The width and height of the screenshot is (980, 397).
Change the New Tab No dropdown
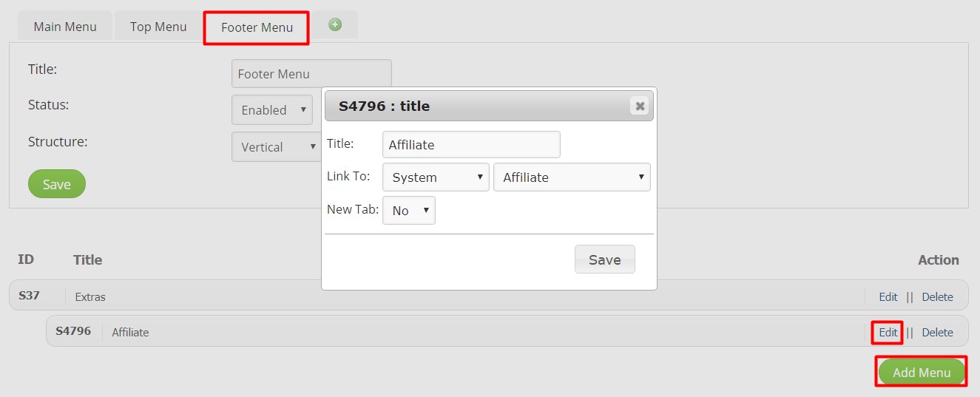click(409, 210)
